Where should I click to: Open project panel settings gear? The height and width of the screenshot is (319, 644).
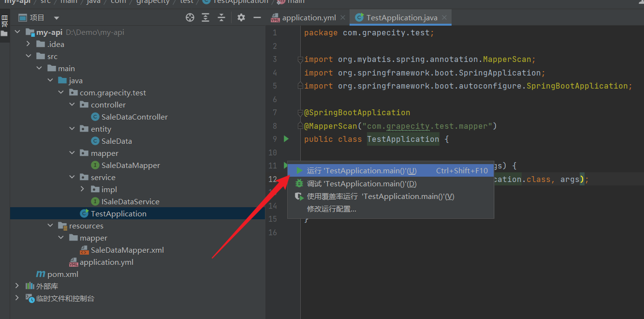241,18
